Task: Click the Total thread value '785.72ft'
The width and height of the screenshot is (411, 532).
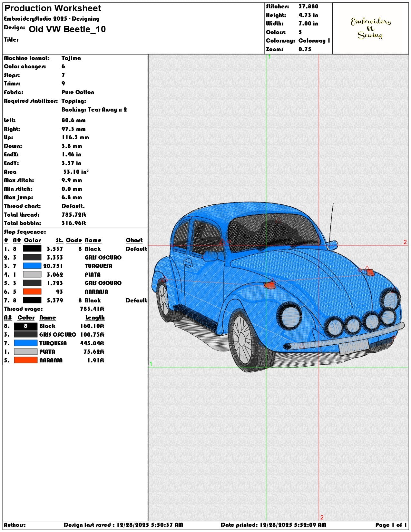Action: (74, 215)
